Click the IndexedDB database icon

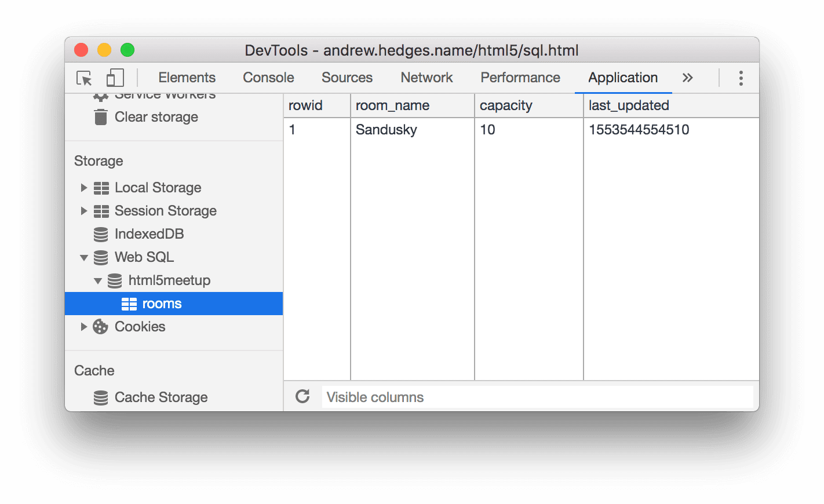point(101,234)
